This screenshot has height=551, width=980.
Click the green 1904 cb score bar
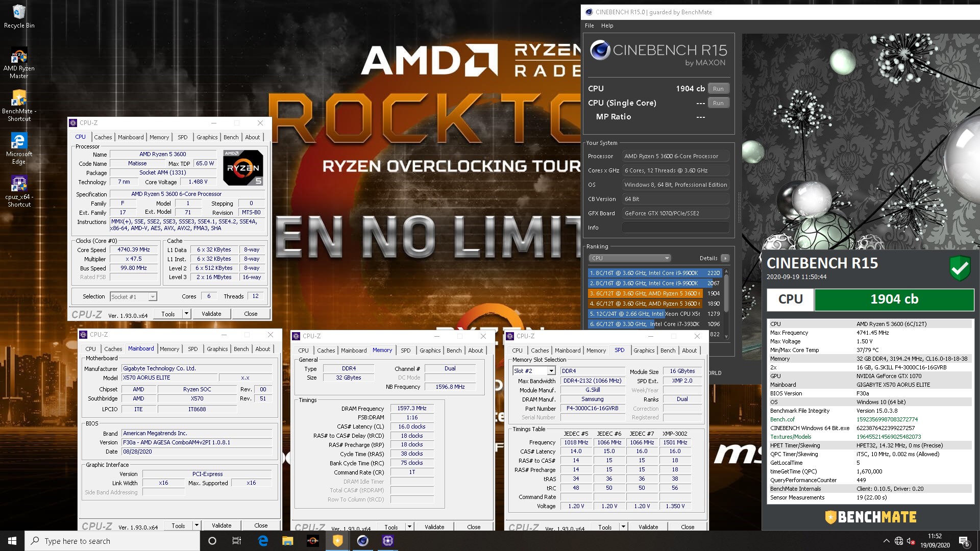pyautogui.click(x=894, y=299)
